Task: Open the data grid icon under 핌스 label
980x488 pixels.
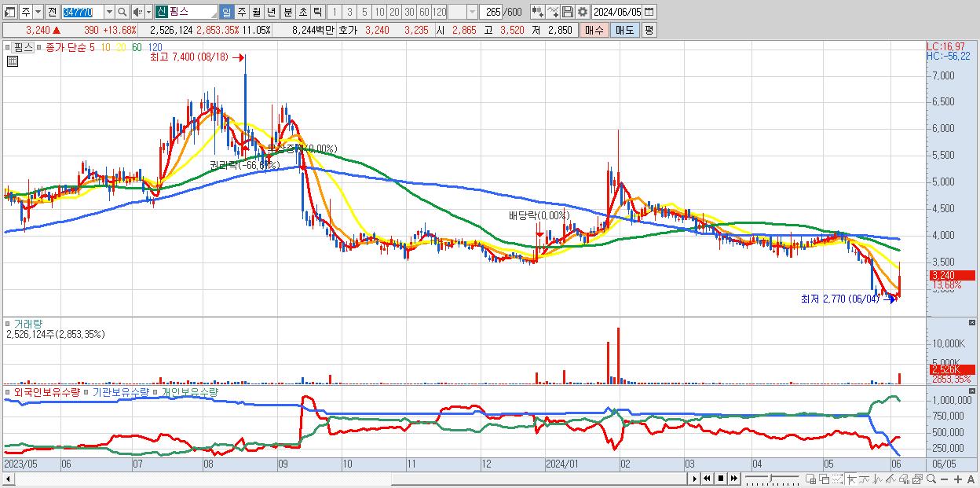Action: pos(12,62)
